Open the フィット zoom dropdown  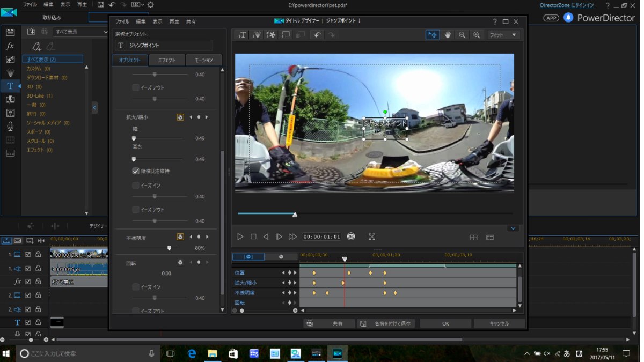[x=504, y=35]
